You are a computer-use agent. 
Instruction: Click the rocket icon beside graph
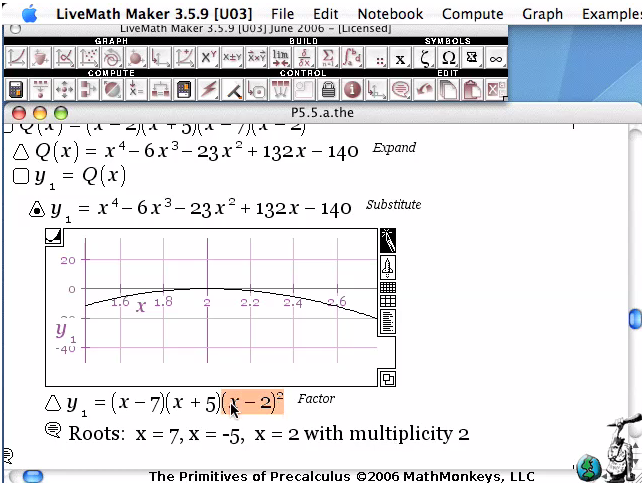[x=388, y=266]
